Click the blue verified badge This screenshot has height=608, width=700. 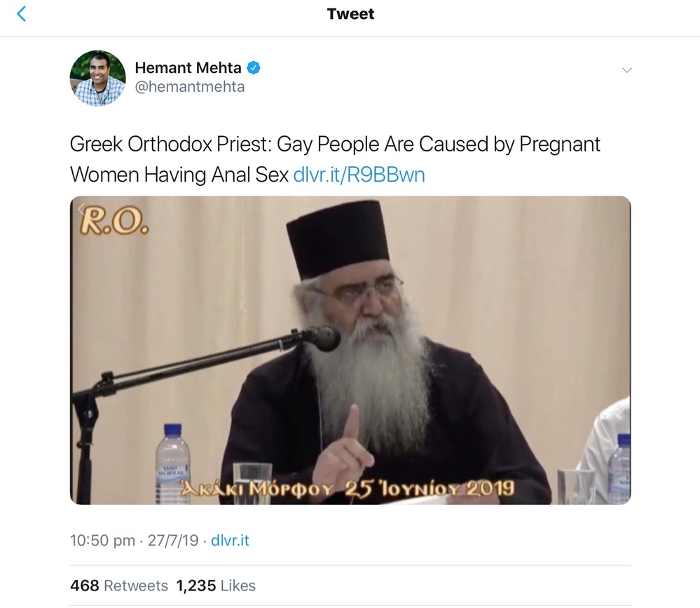pyautogui.click(x=254, y=68)
